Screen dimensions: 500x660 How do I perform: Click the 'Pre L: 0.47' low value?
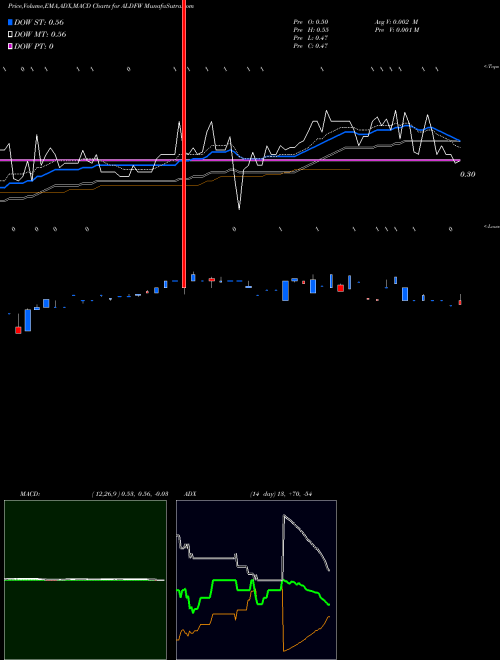[x=311, y=38]
